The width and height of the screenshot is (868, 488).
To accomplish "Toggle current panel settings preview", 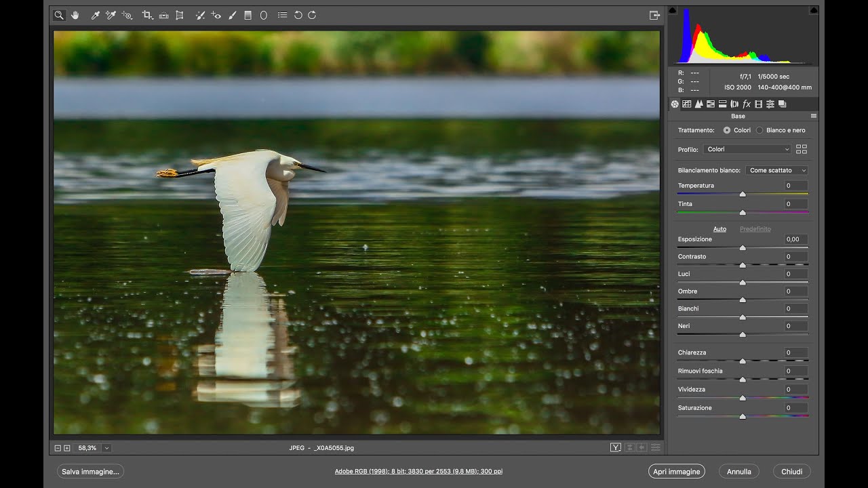I will tap(655, 447).
